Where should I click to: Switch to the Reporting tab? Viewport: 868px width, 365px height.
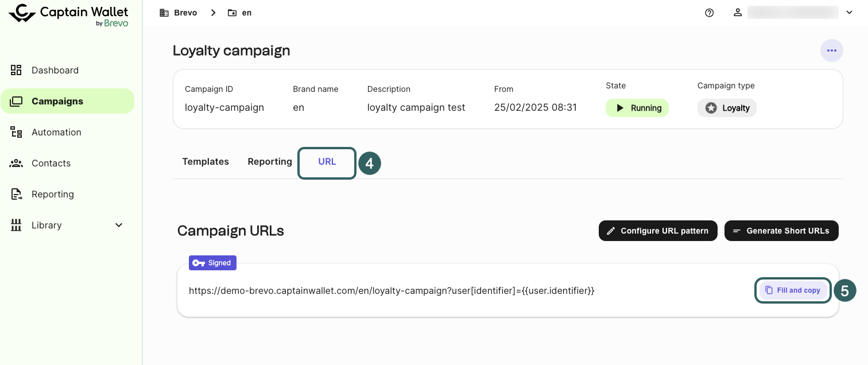tap(270, 162)
